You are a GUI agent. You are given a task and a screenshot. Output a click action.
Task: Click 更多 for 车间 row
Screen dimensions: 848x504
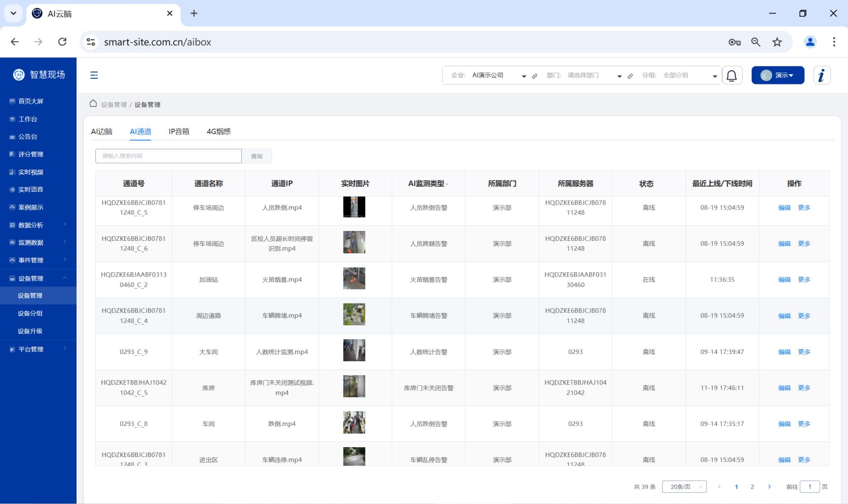804,424
